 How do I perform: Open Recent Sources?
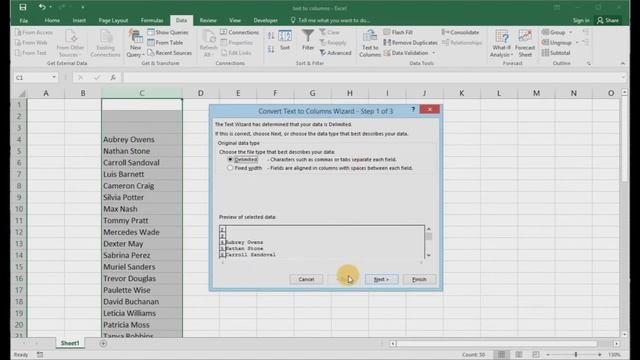(169, 53)
